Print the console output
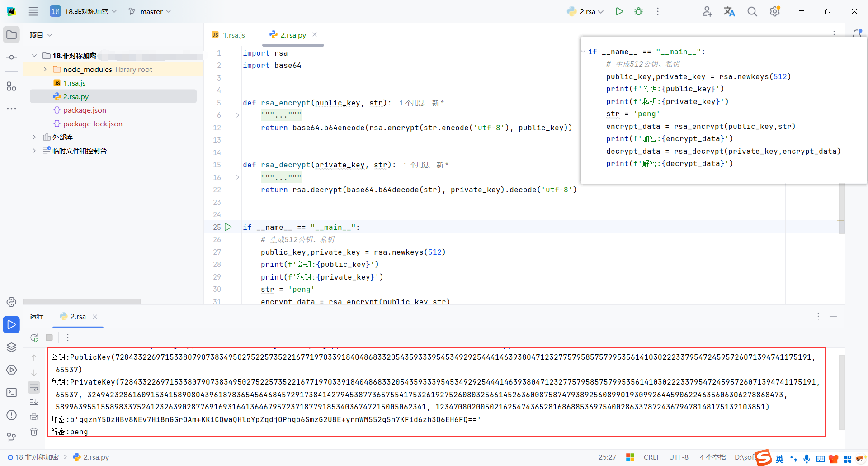This screenshot has width=868, height=466. (34, 417)
